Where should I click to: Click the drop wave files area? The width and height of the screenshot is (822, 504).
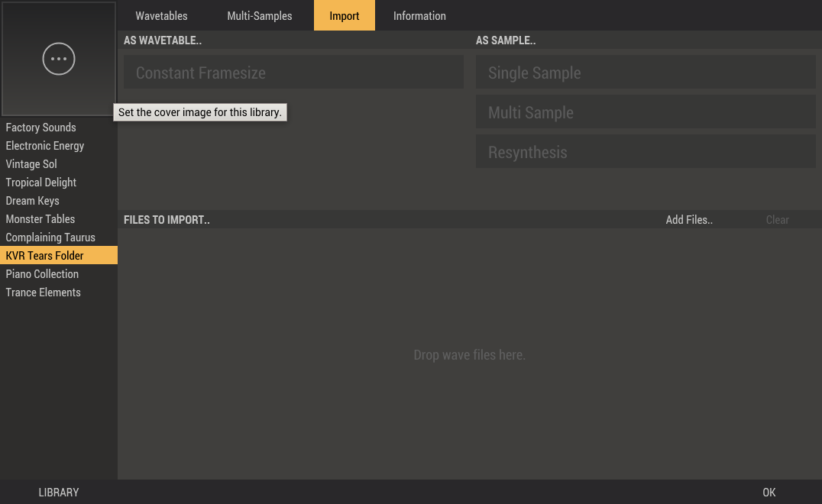[469, 354]
